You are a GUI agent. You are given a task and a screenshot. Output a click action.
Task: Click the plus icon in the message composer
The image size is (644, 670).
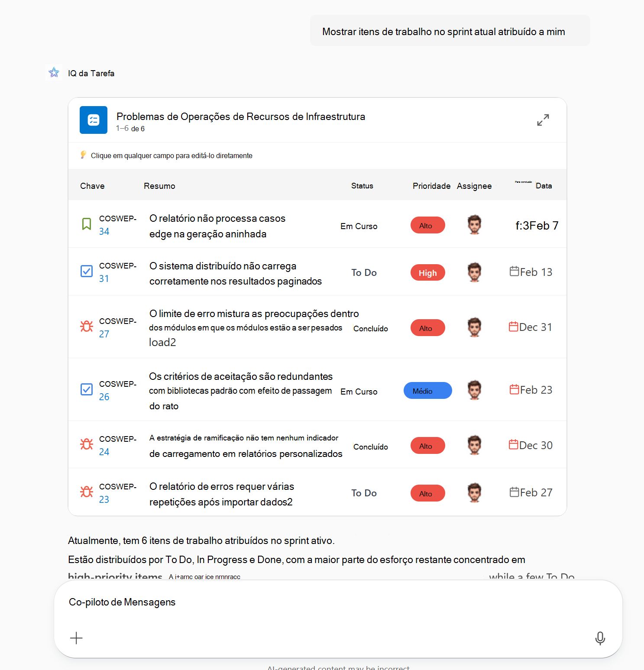point(76,638)
